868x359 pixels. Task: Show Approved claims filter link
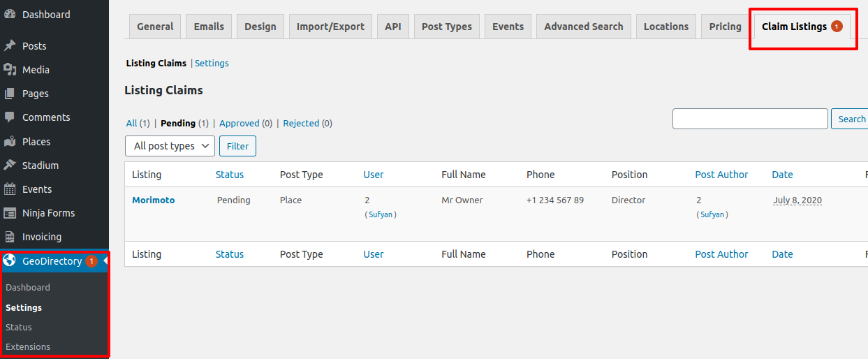pyautogui.click(x=239, y=124)
